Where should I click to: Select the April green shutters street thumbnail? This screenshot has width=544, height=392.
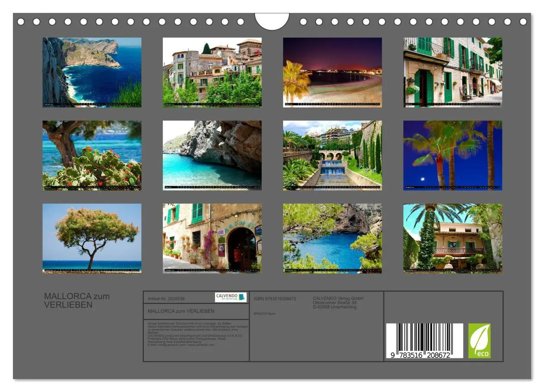pos(453,72)
